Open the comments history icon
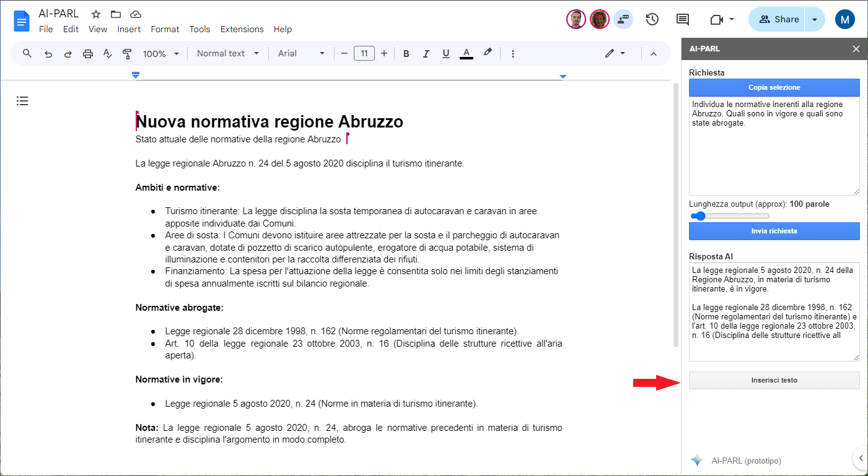 click(683, 19)
